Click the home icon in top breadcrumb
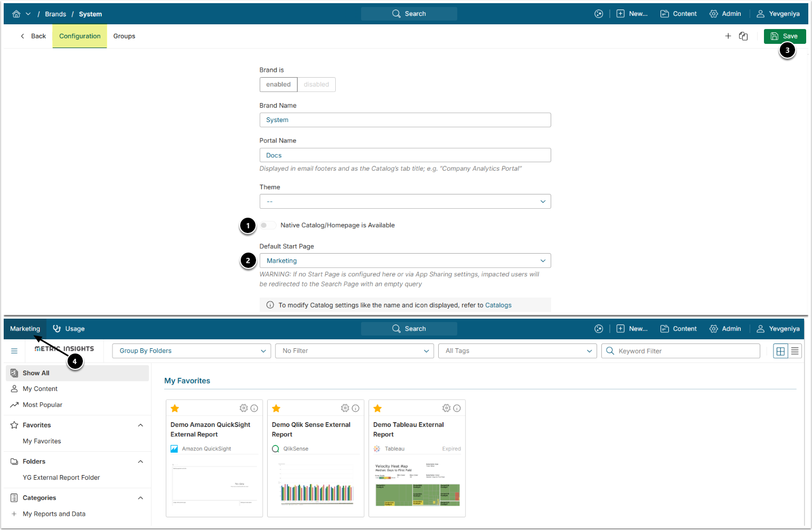 pyautogui.click(x=16, y=14)
